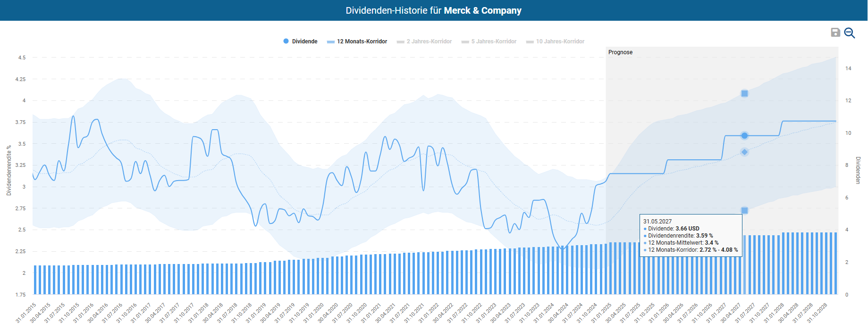Click the Dividenden right axis title
The width and height of the screenshot is (868, 330).
[x=858, y=170]
